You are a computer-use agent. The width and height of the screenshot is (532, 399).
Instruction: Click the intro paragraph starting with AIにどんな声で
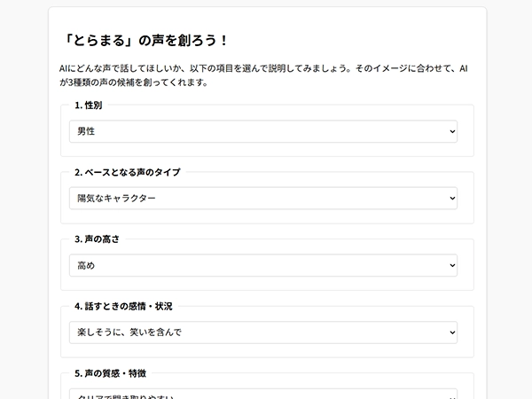tap(266, 74)
